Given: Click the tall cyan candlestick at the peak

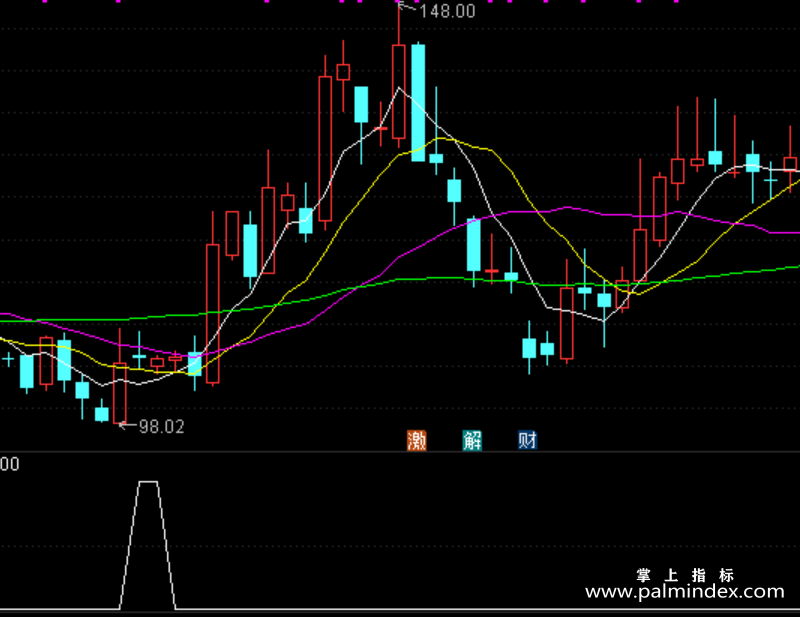Looking at the screenshot, I should [418, 103].
